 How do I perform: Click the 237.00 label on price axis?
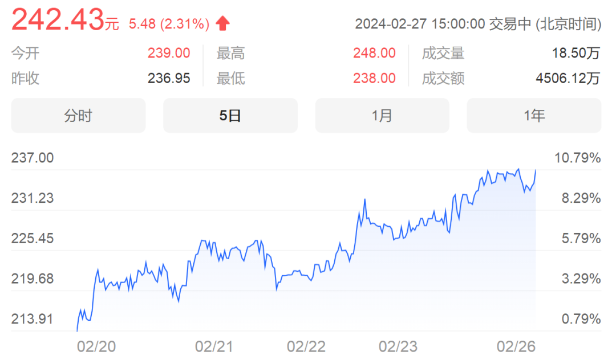coord(33,158)
